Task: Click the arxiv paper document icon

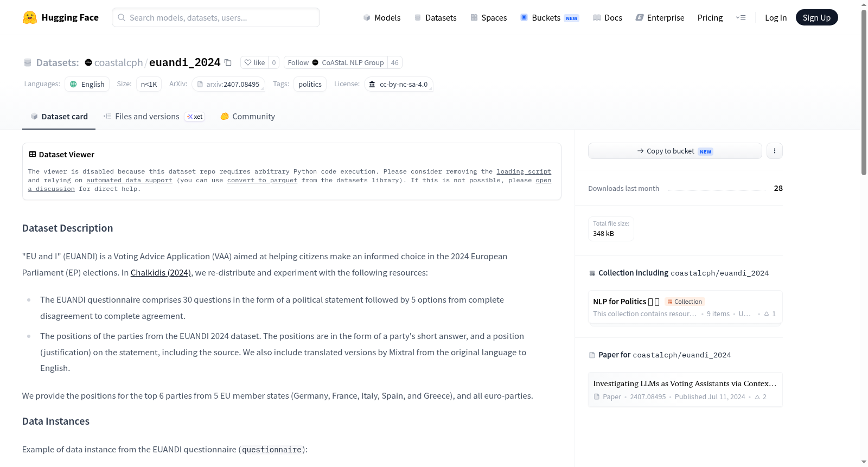Action: point(200,84)
